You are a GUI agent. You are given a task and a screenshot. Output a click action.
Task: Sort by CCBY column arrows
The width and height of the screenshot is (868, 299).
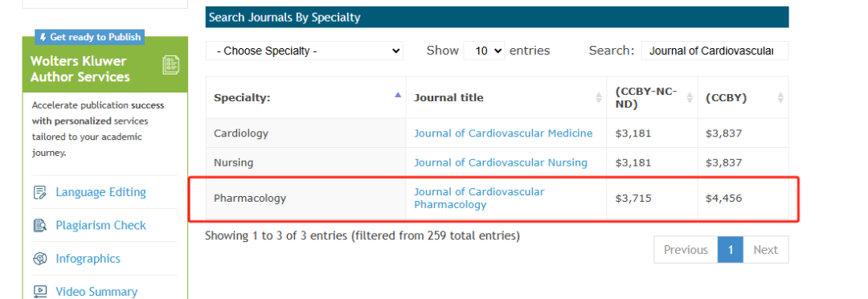coord(780,97)
